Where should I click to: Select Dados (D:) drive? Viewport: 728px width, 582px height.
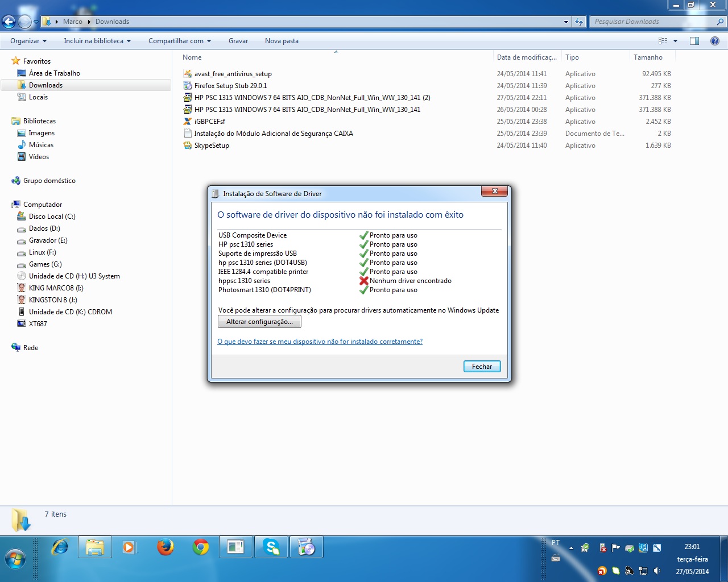coord(44,228)
